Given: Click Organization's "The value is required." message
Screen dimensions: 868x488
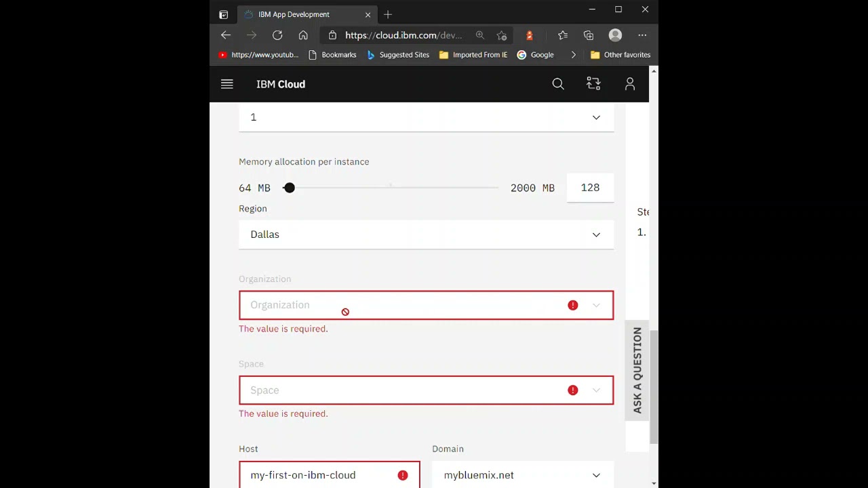Looking at the screenshot, I should (283, 329).
